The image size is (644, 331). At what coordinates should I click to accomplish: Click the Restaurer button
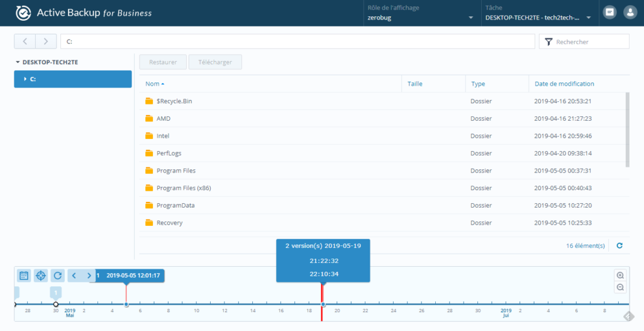click(x=163, y=62)
